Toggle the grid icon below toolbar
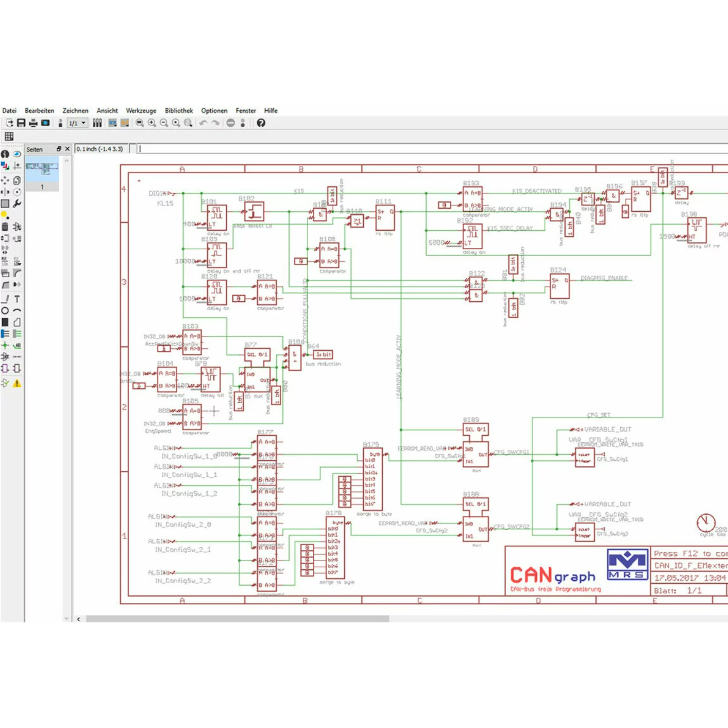This screenshot has width=728, height=728. click(9, 137)
